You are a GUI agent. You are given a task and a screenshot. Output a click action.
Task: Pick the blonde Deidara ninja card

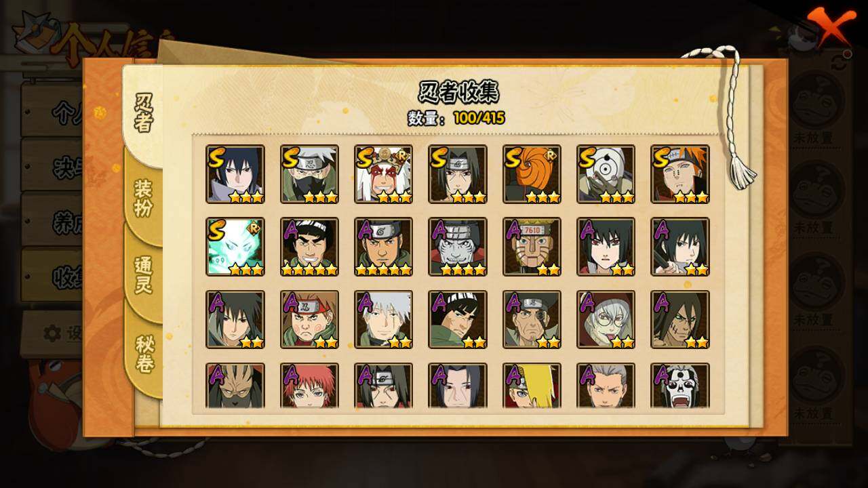click(x=532, y=386)
